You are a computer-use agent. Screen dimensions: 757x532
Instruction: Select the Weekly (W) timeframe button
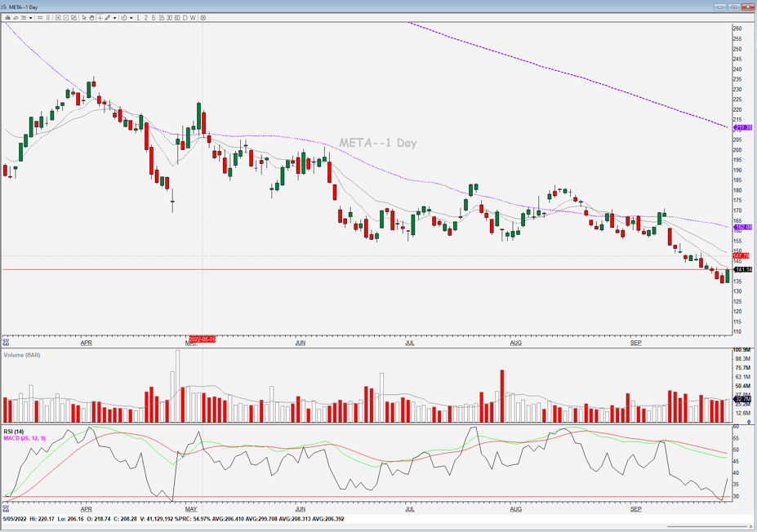(x=193, y=18)
